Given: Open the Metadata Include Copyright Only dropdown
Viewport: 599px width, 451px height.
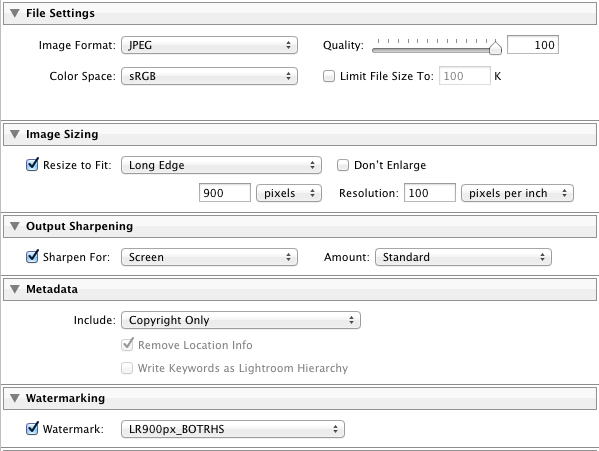Looking at the screenshot, I should tap(241, 320).
